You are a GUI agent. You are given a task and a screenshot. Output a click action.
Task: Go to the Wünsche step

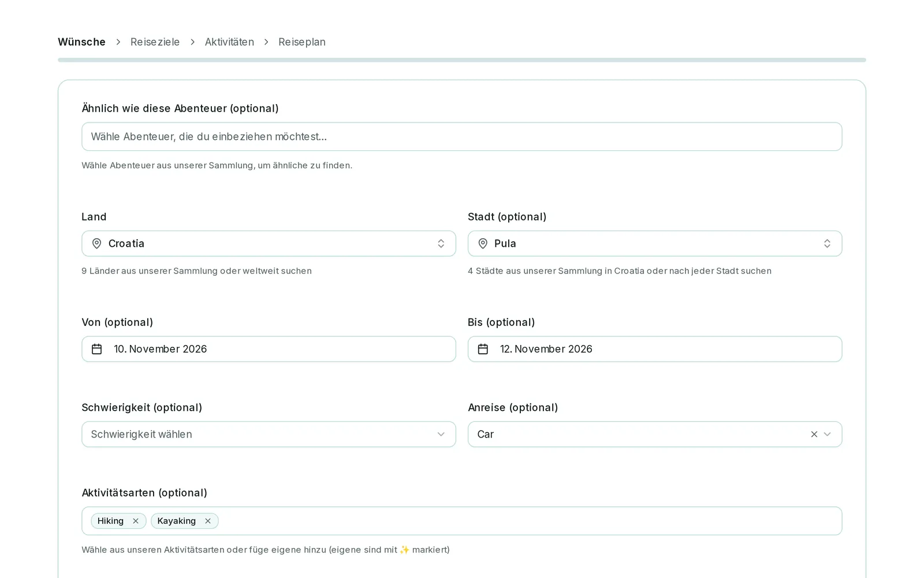click(x=81, y=42)
